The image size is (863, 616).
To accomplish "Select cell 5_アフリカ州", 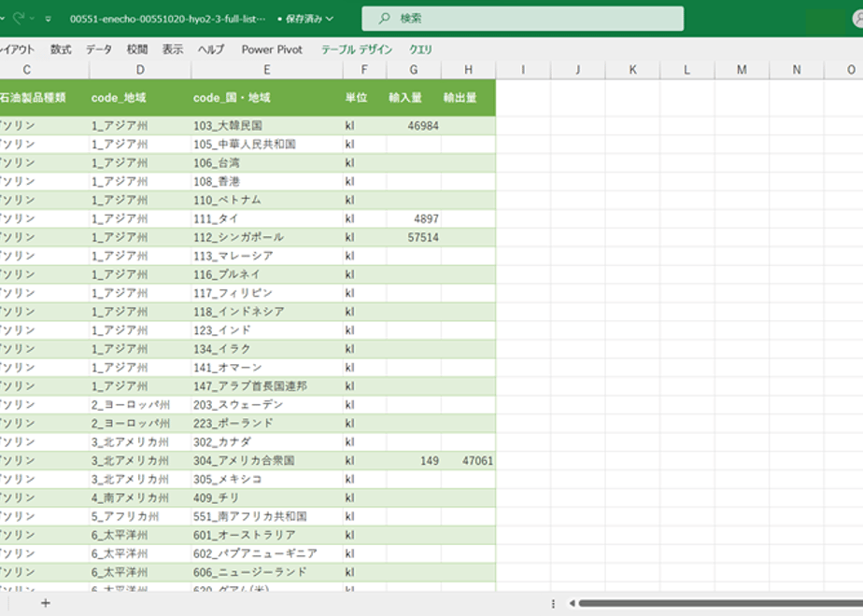I will pos(140,516).
